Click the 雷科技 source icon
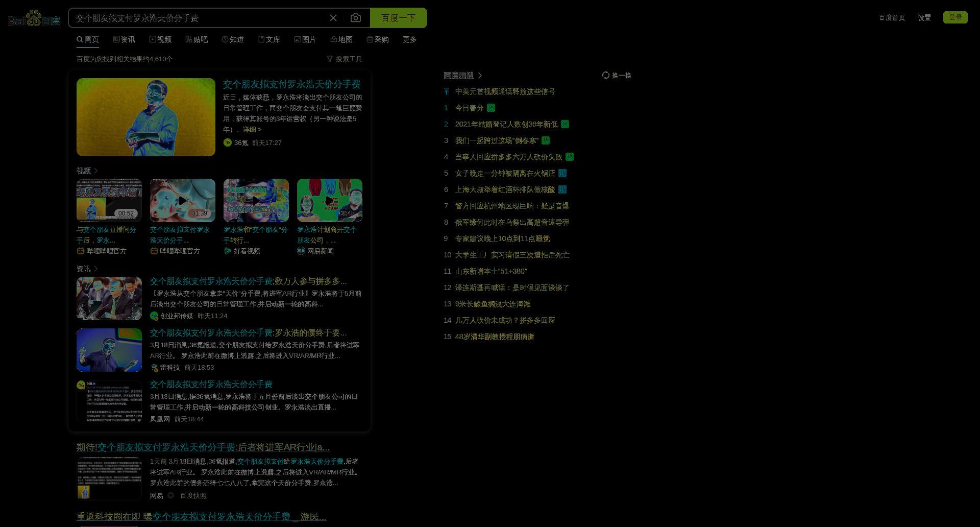 click(154, 368)
